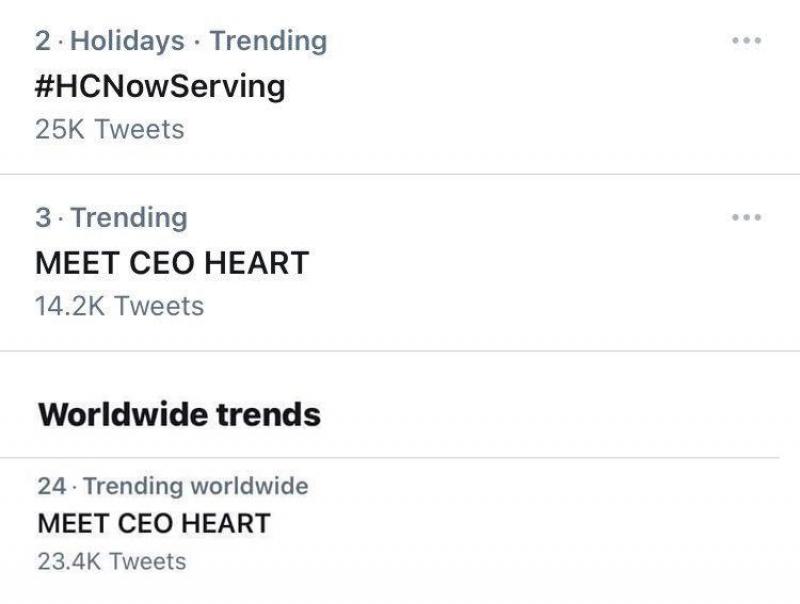This screenshot has height=604, width=800.
Task: Select the Worldwide trends heading
Action: point(179,414)
